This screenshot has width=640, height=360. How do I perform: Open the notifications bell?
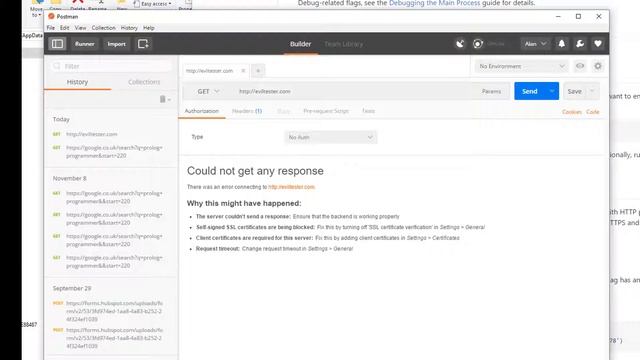[562, 44]
